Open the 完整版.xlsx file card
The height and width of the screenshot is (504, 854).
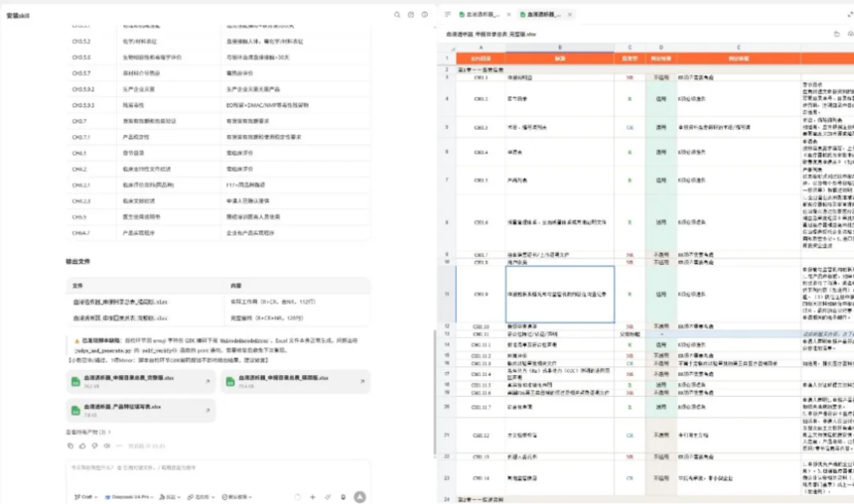[141, 382]
